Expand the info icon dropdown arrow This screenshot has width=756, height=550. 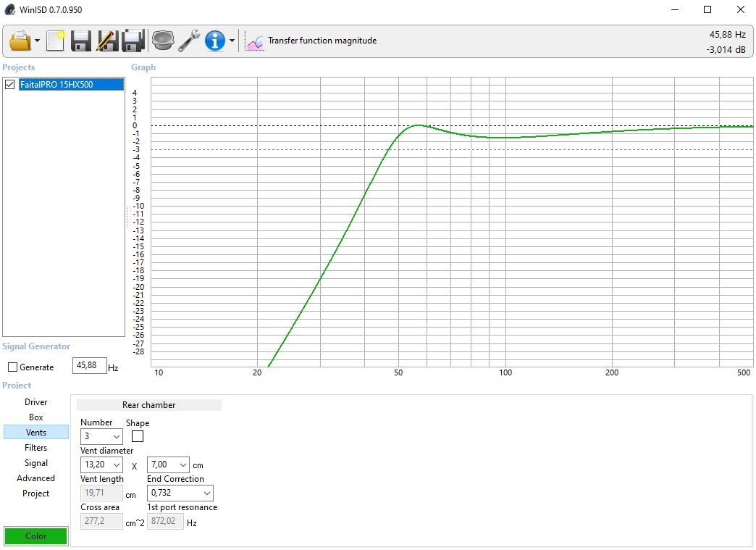(x=232, y=41)
